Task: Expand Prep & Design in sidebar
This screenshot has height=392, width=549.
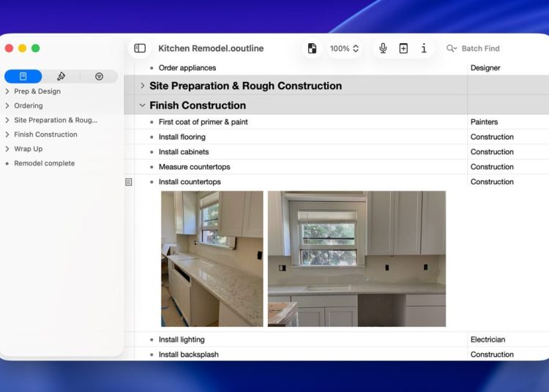Action: pos(7,91)
